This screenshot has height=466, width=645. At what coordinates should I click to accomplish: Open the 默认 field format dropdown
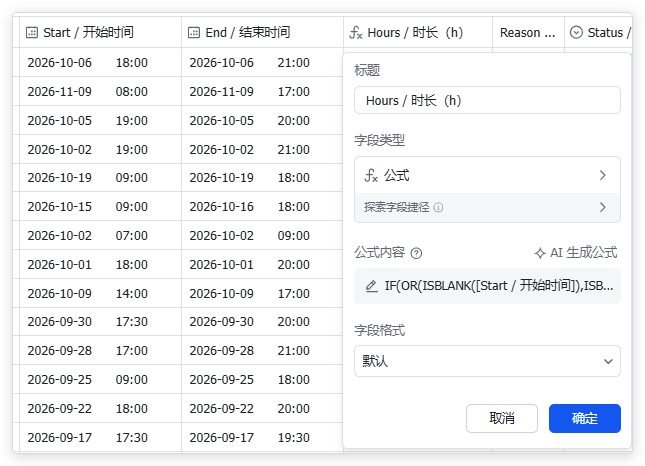tap(487, 361)
